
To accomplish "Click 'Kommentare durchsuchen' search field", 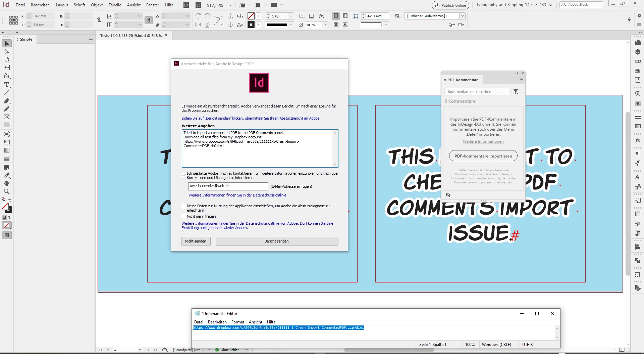I will pyautogui.click(x=477, y=92).
